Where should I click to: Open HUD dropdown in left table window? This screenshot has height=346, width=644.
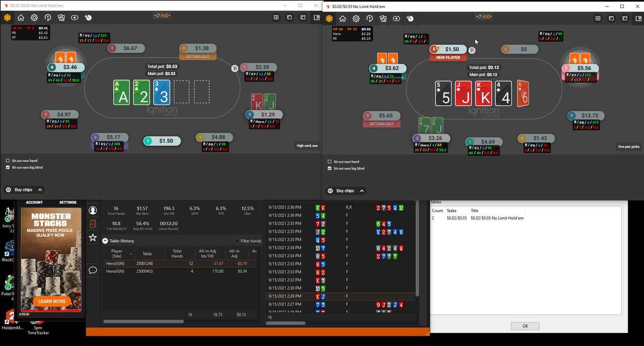162,16
